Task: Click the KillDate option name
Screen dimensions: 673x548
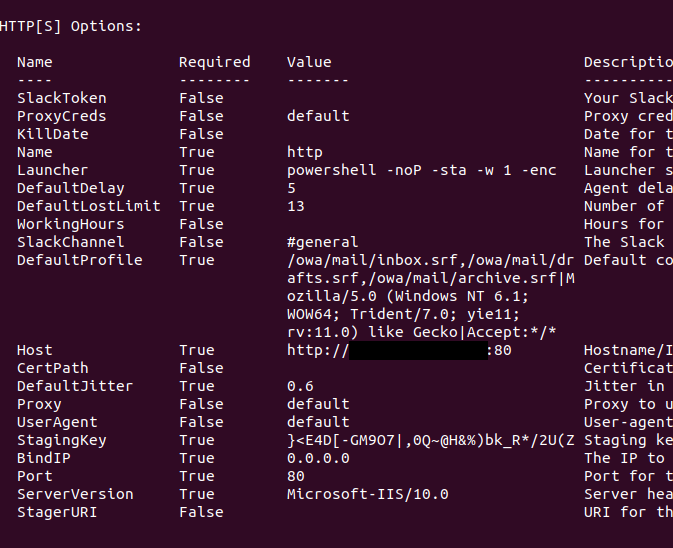Action: (52, 134)
